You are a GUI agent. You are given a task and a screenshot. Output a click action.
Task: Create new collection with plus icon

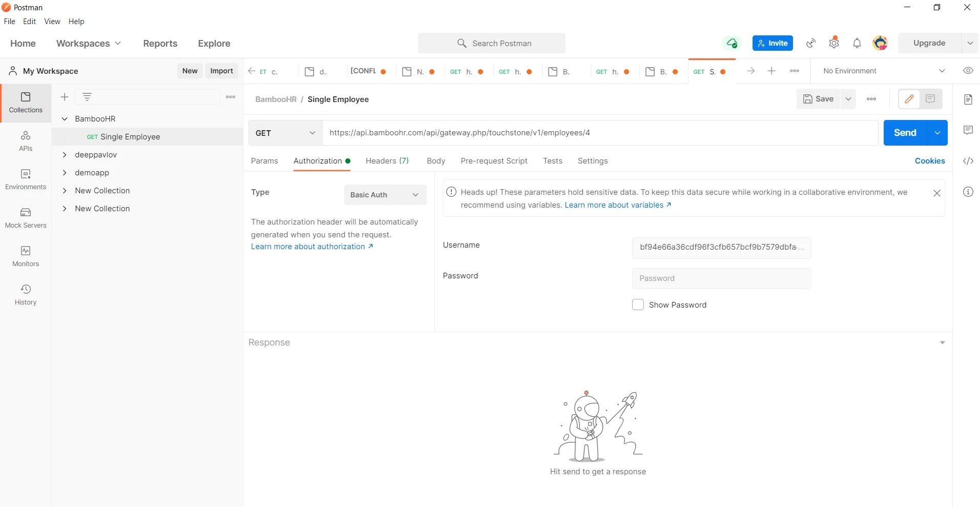click(65, 97)
